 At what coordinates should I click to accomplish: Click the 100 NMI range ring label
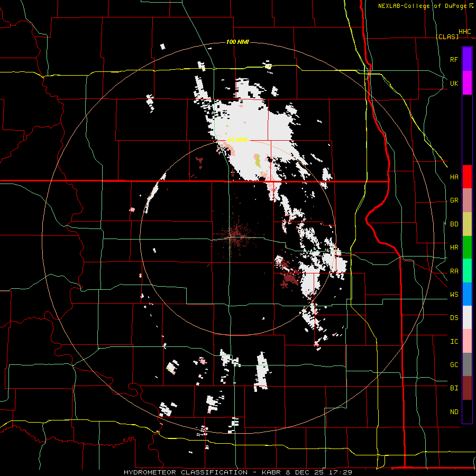237,42
